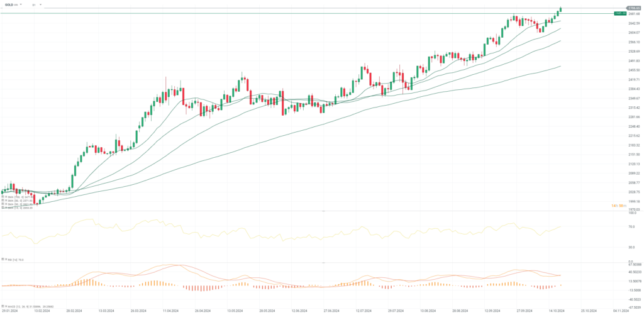Click the 2455.50 price axis label
Screen dimensions: 644x315
click(x=634, y=70)
